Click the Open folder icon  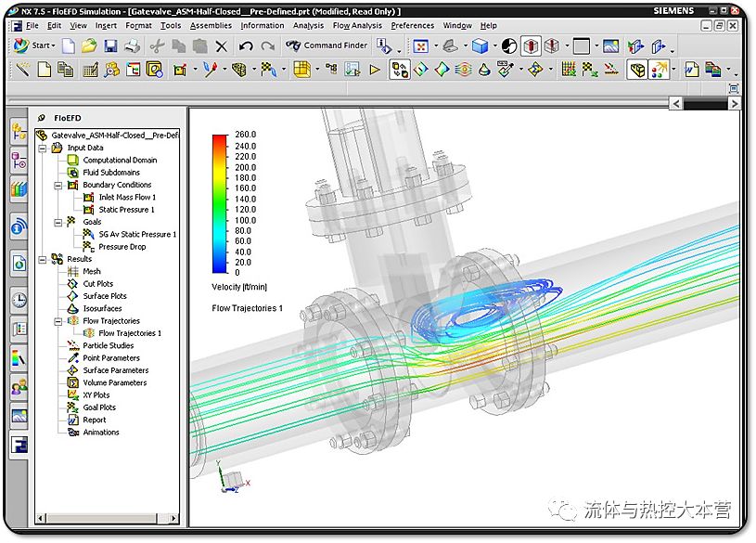pos(89,45)
